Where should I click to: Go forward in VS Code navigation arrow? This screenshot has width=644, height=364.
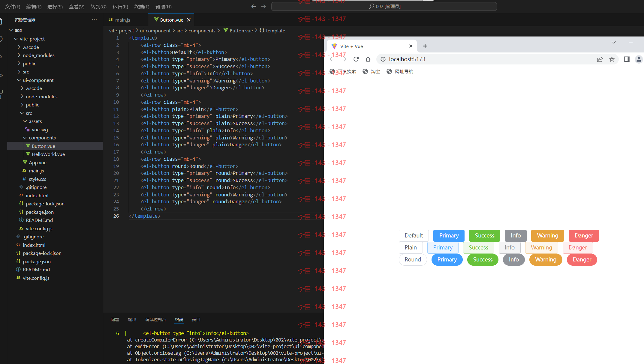(263, 7)
